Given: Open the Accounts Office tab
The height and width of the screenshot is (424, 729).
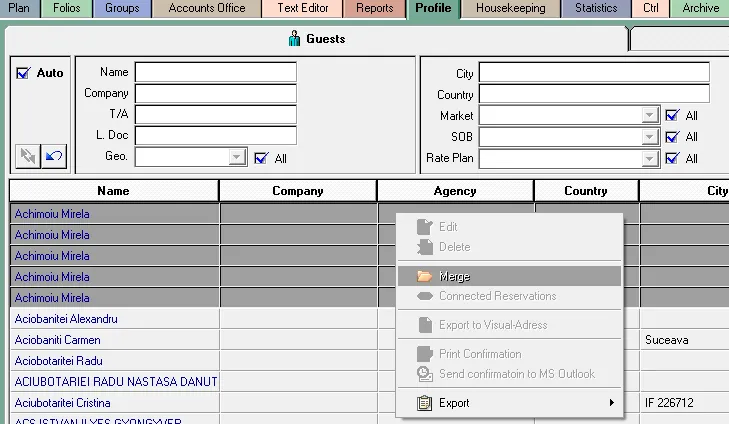Looking at the screenshot, I should tap(207, 8).
